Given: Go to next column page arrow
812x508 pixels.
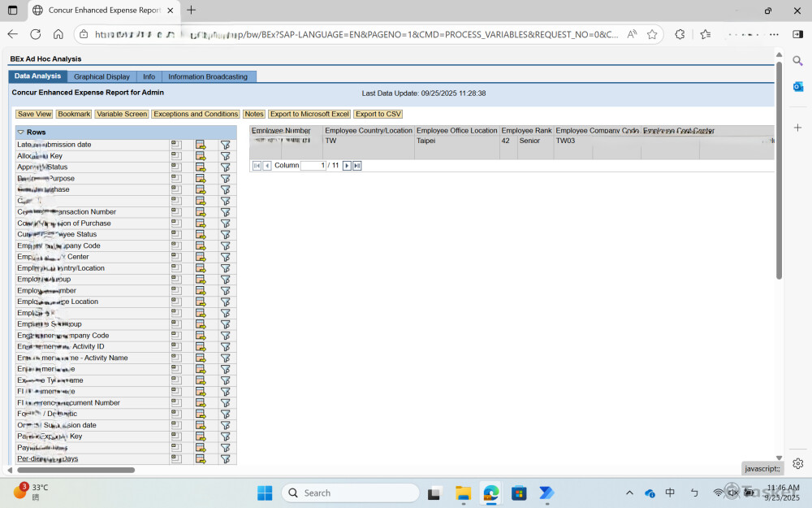Looking at the screenshot, I should click(347, 165).
